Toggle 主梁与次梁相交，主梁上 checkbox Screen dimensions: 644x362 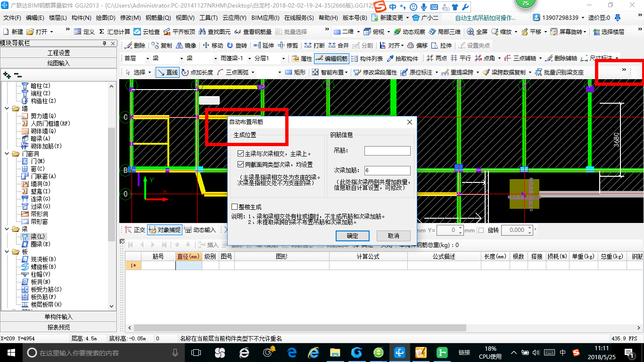pyautogui.click(x=241, y=154)
